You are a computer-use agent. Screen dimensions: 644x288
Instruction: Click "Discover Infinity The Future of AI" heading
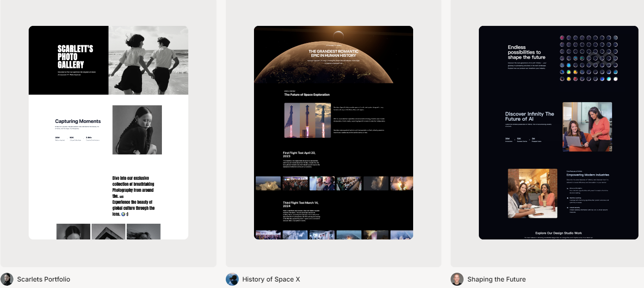[x=530, y=116]
